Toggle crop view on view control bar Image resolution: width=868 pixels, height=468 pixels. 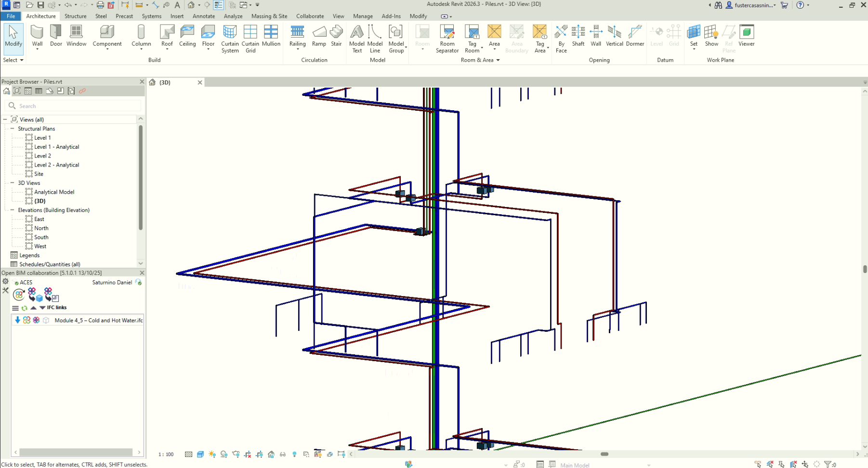(248, 455)
